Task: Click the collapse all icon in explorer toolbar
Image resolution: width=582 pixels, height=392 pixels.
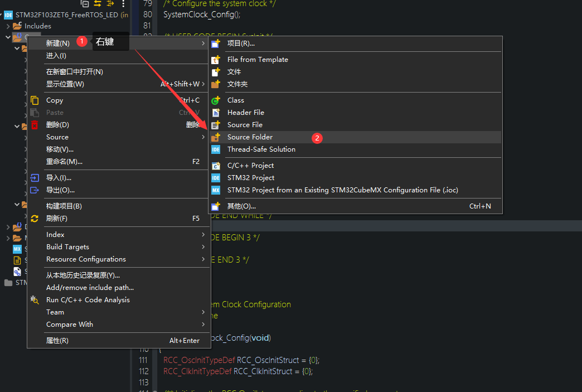Action: coord(85,4)
